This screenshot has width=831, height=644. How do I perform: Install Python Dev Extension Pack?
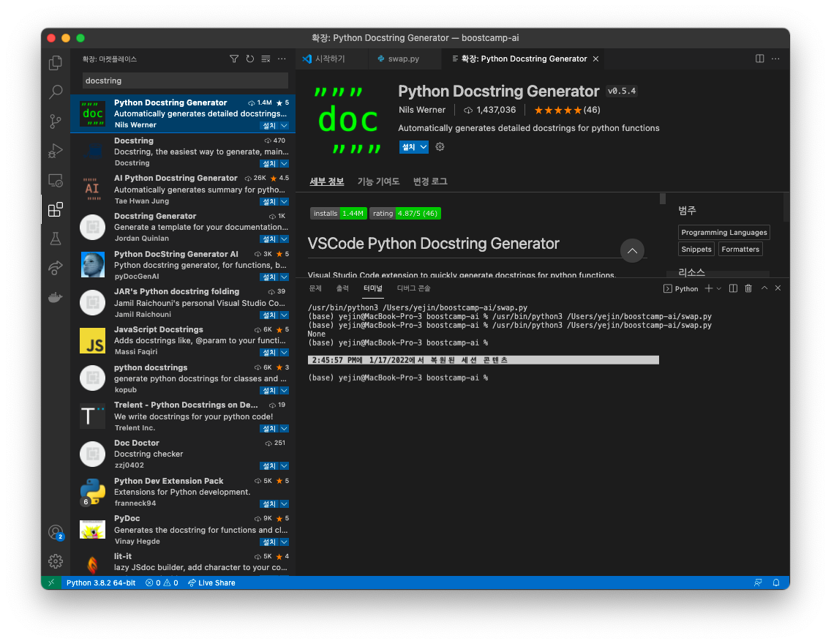(269, 504)
